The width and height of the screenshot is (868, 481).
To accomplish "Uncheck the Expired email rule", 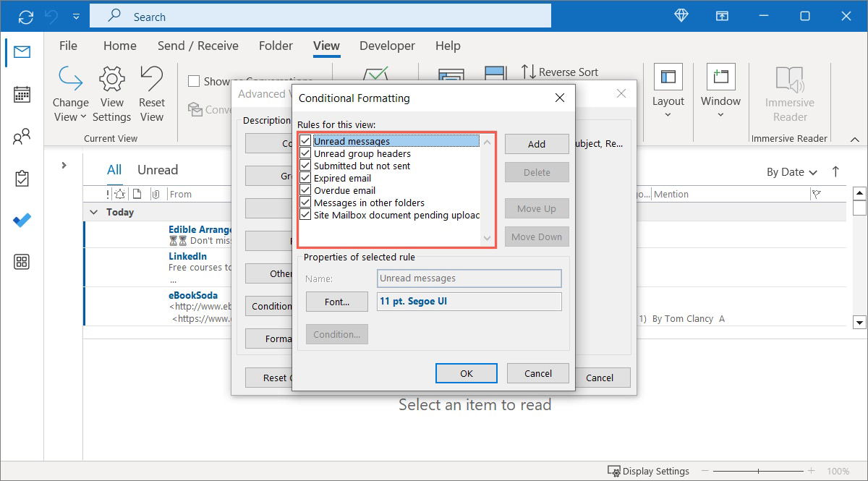I will pyautogui.click(x=305, y=178).
